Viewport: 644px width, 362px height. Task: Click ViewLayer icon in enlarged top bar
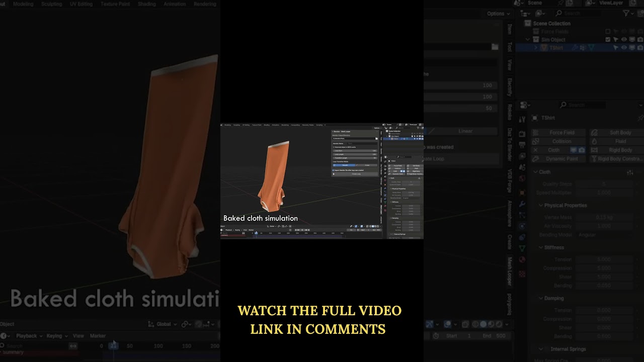coord(589,3)
